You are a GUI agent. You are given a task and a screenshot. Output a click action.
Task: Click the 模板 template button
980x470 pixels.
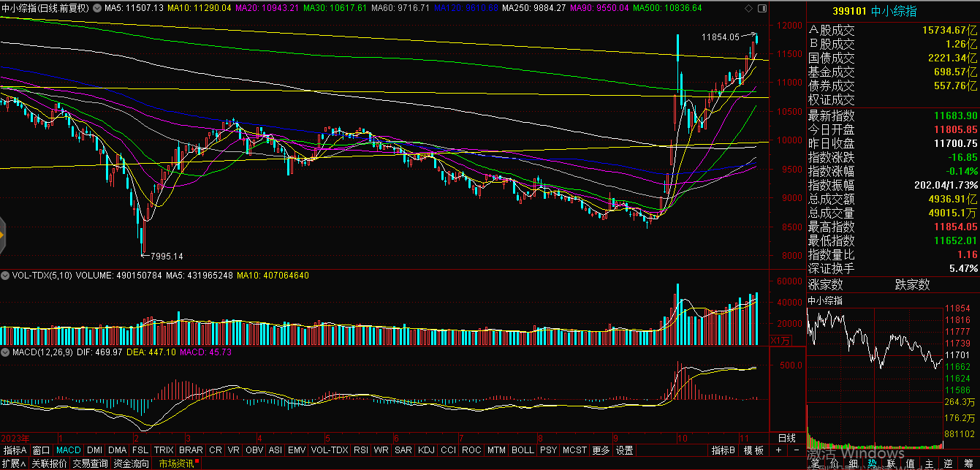(755, 450)
